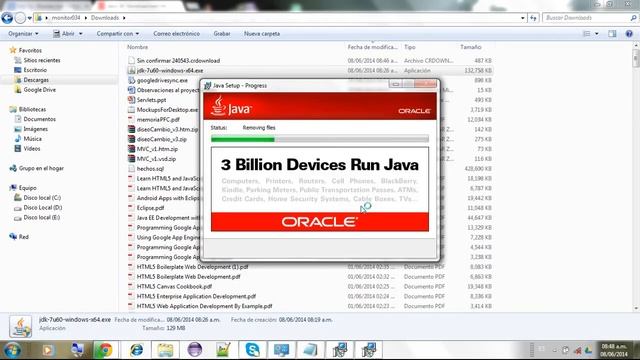Open the view options dropdown arrow
640x360 pixels.
click(597, 33)
